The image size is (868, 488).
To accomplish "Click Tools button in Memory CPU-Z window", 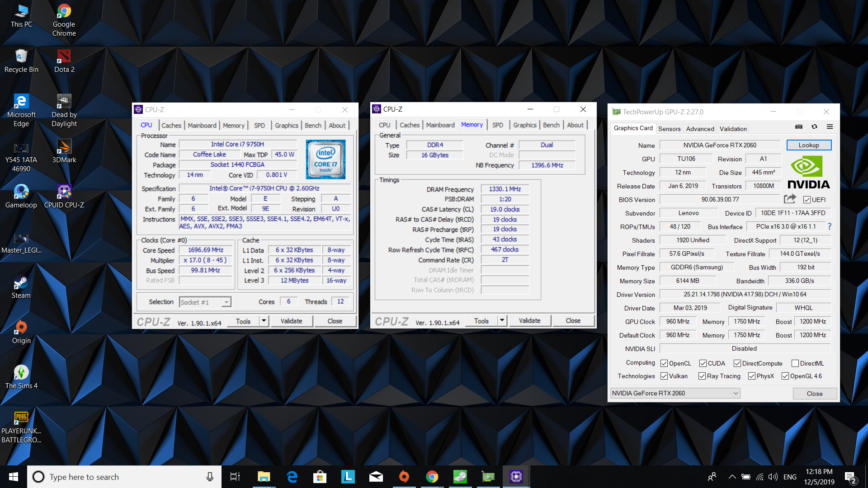I will [x=481, y=320].
